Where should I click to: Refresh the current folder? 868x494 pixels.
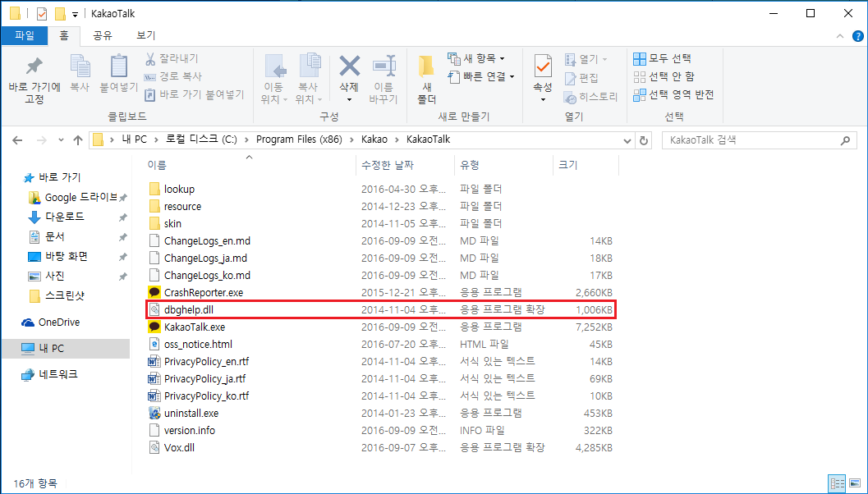pyautogui.click(x=643, y=140)
